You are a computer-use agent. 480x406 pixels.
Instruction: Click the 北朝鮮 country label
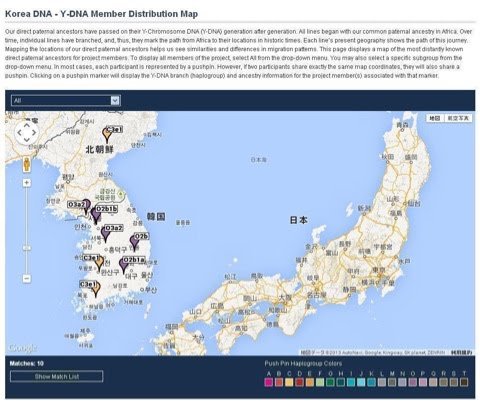click(99, 149)
